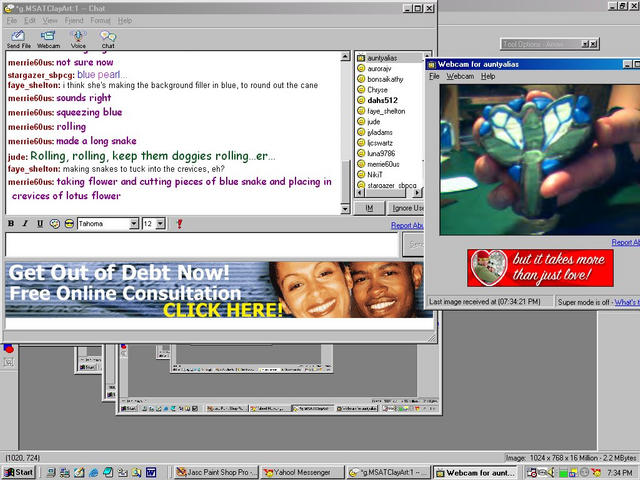Click into the chat message input box
Viewport: 640px width, 480px height.
coord(202,245)
